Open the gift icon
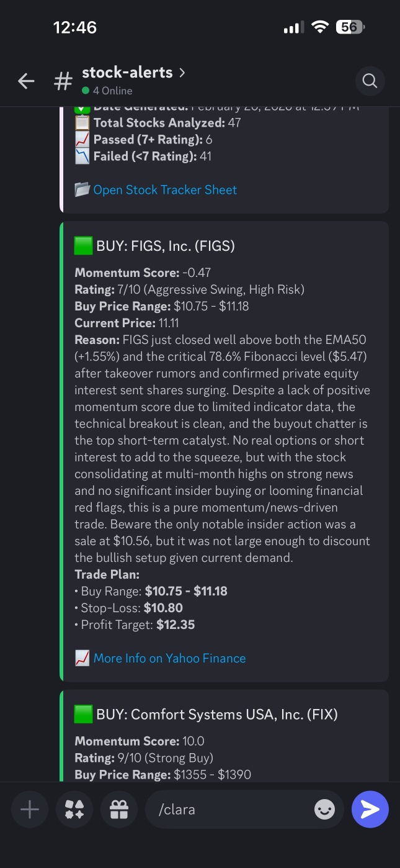Image resolution: width=400 pixels, height=868 pixels. 119,809
